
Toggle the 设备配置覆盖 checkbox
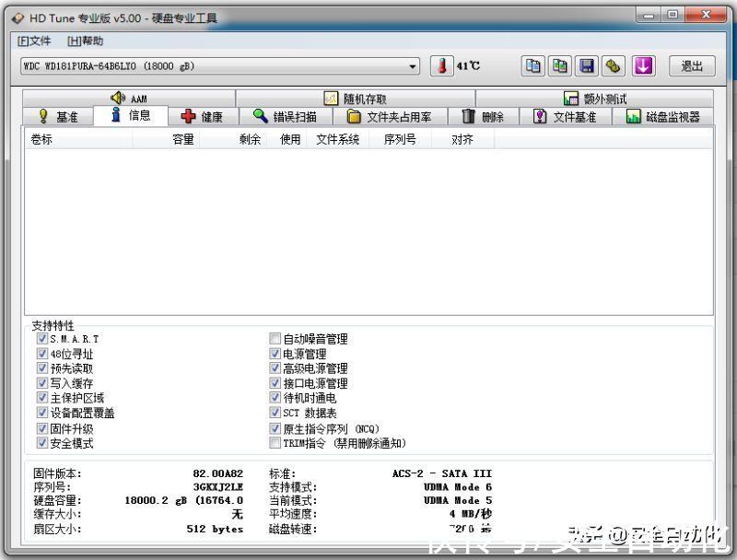[42, 413]
